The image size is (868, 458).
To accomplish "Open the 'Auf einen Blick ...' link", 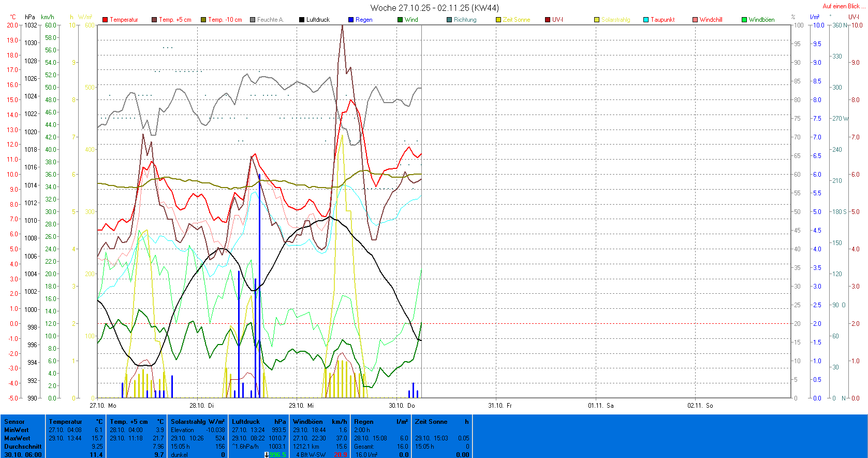I will click(x=844, y=6).
